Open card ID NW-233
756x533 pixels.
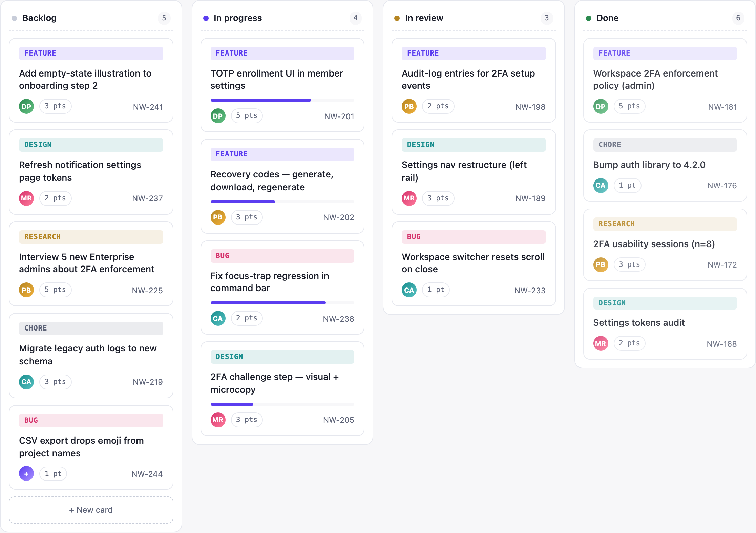point(530,291)
